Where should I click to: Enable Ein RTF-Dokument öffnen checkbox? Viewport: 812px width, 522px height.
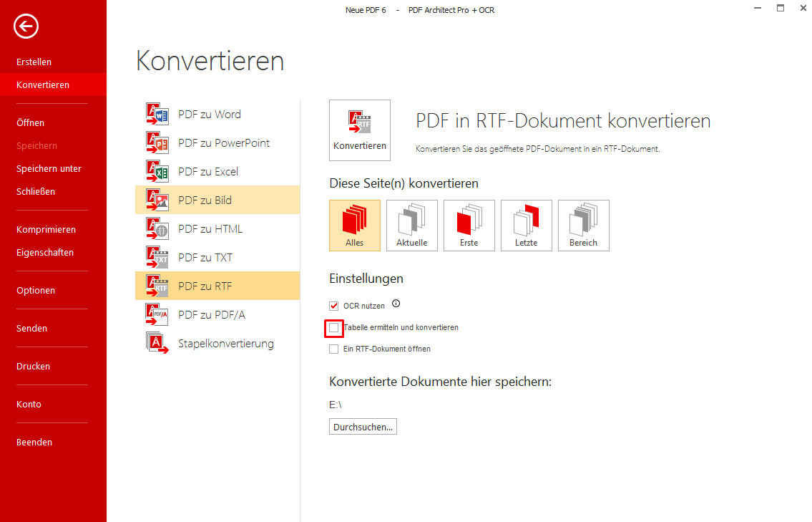click(x=334, y=349)
